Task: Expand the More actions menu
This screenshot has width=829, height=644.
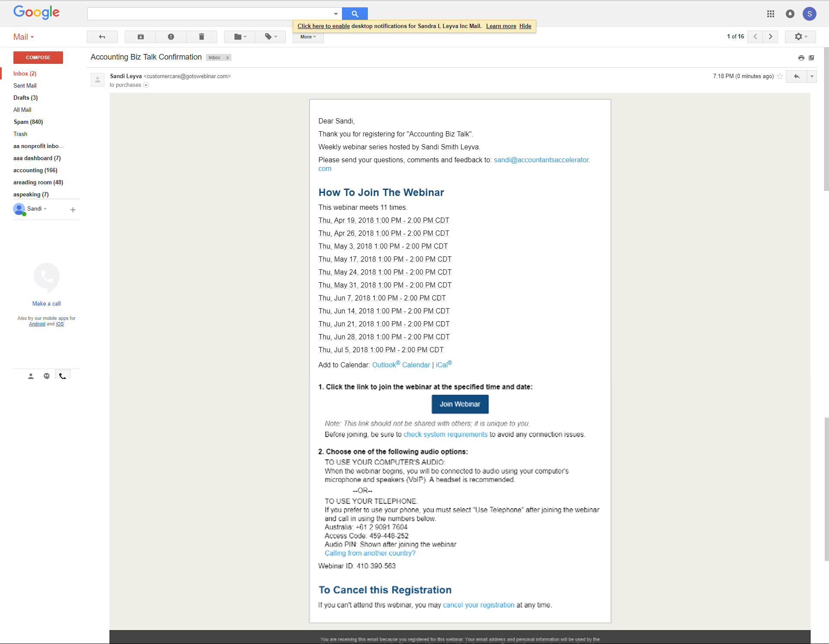Action: pyautogui.click(x=308, y=37)
